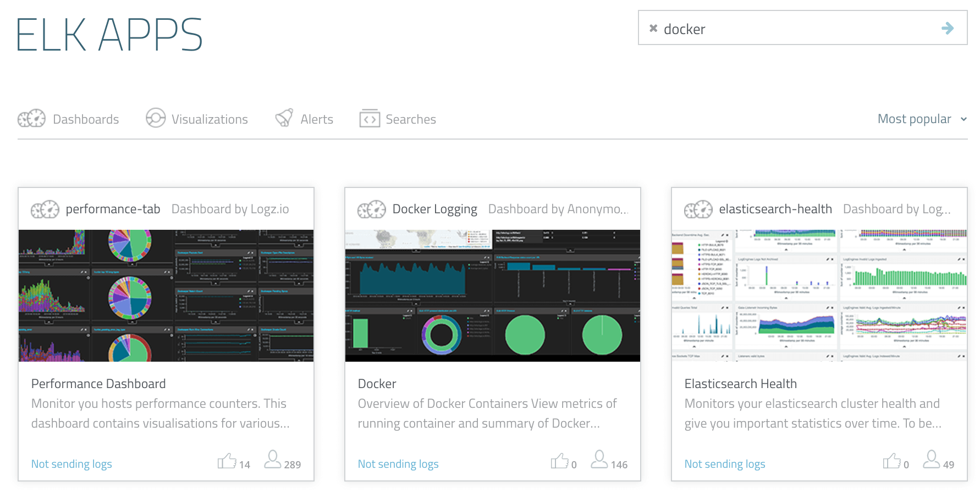
Task: Click the ELK APPS page title
Action: pos(109,35)
